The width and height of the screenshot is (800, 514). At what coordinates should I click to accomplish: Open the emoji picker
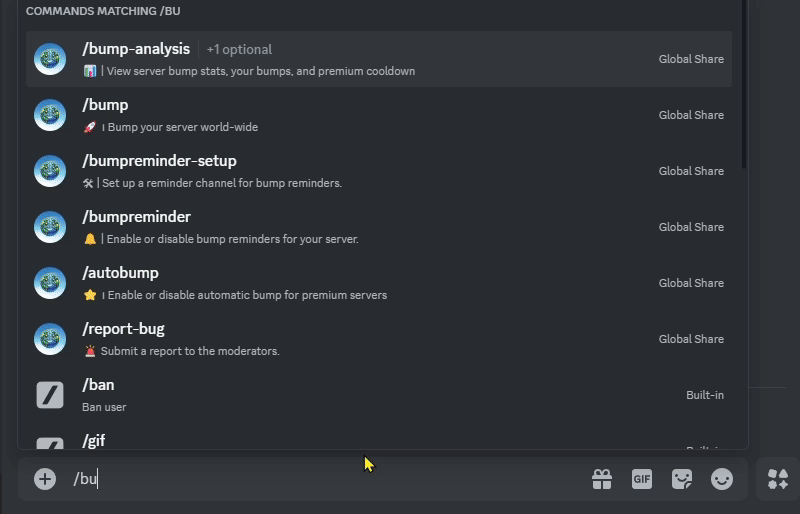[x=722, y=479]
